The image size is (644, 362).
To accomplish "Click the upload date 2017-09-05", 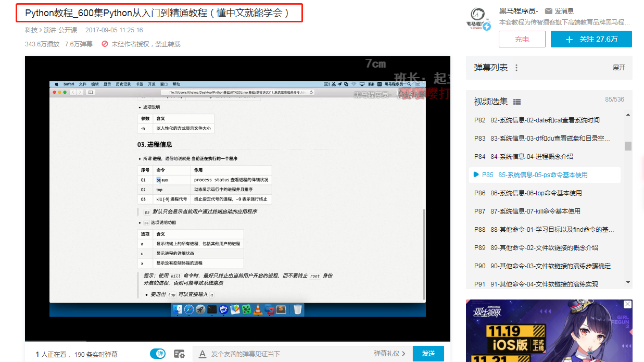I will 114,30.
